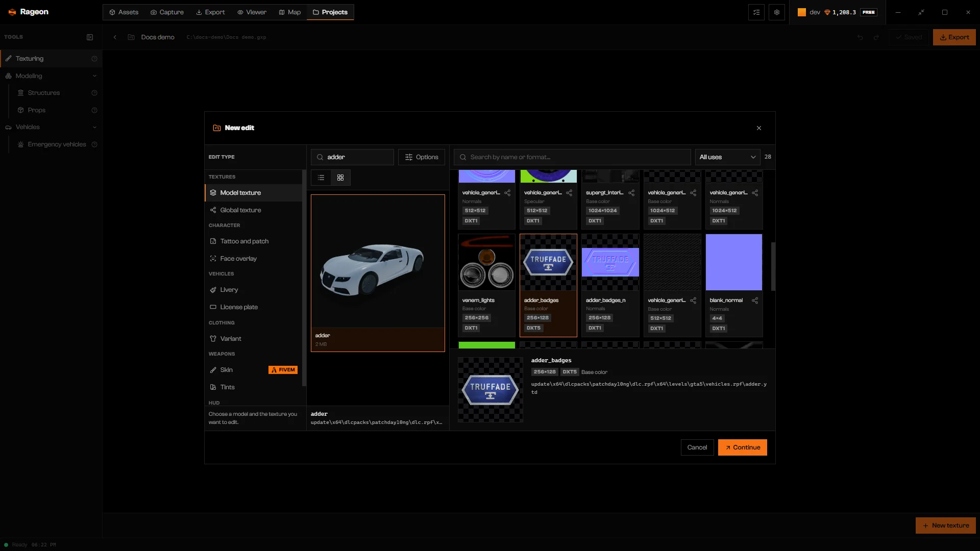The image size is (980, 551).
Task: Select Skin weapon edit type
Action: 253,370
